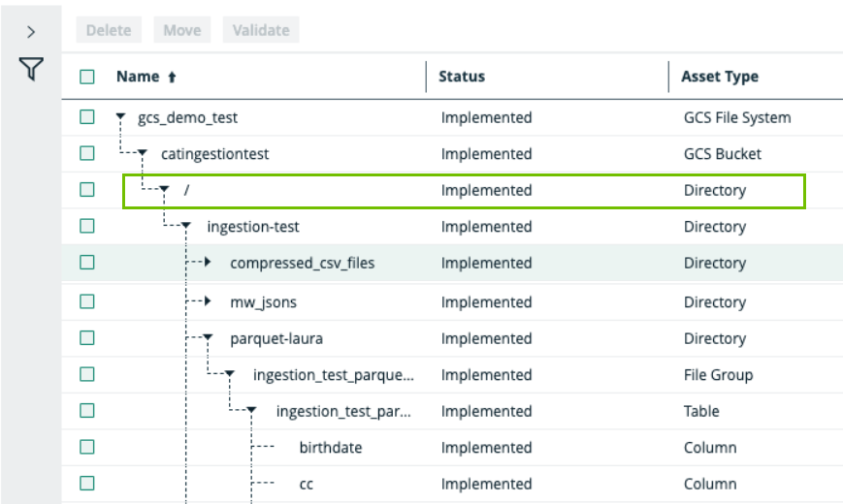Open the birthdate column asset
This screenshot has height=504, width=843.
[x=328, y=448]
